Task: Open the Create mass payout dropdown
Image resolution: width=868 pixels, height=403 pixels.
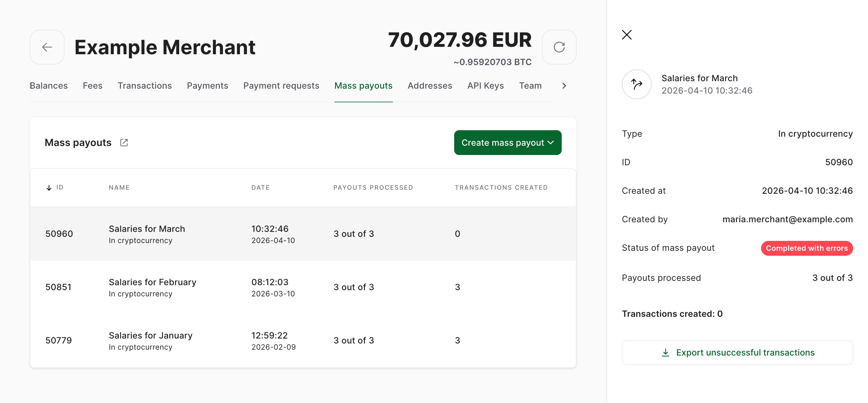Action: coord(507,143)
